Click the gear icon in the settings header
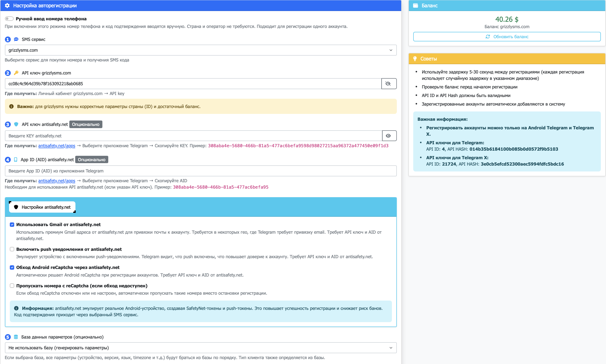606x364 pixels. (x=7, y=5)
